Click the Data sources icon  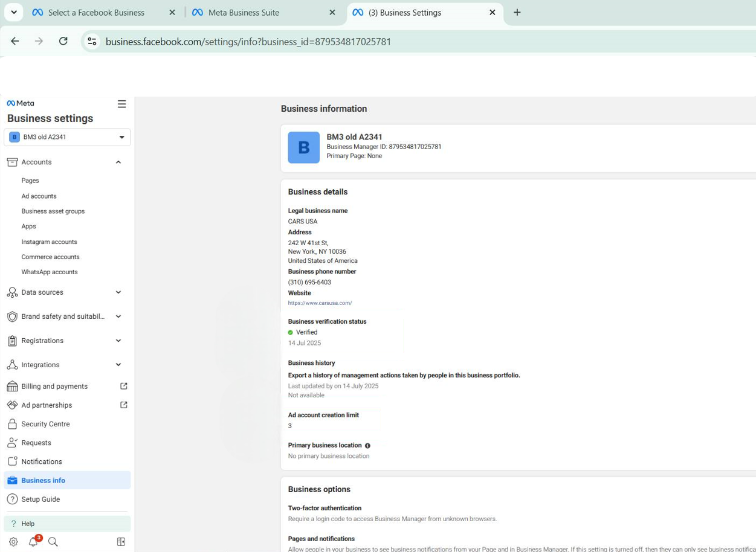pyautogui.click(x=12, y=292)
